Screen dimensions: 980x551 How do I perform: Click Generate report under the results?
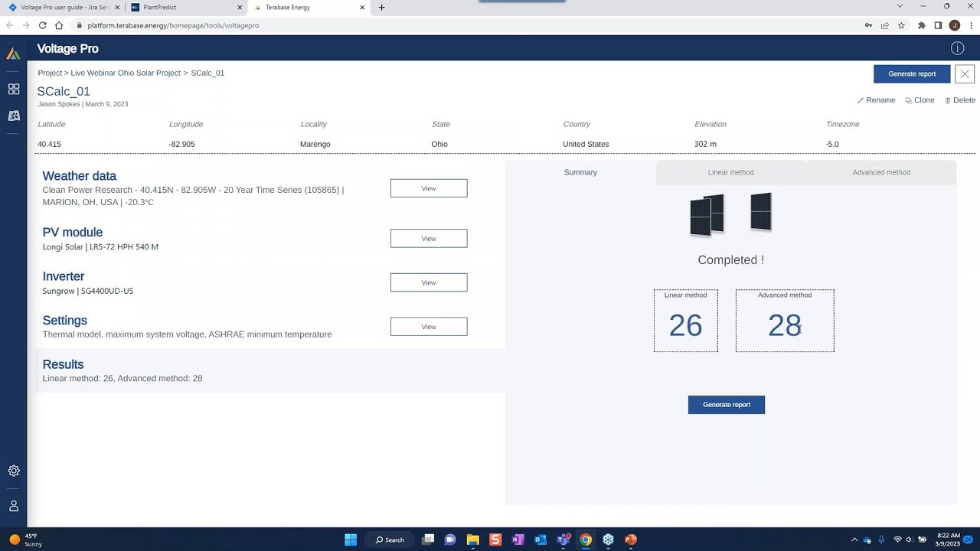(x=727, y=405)
